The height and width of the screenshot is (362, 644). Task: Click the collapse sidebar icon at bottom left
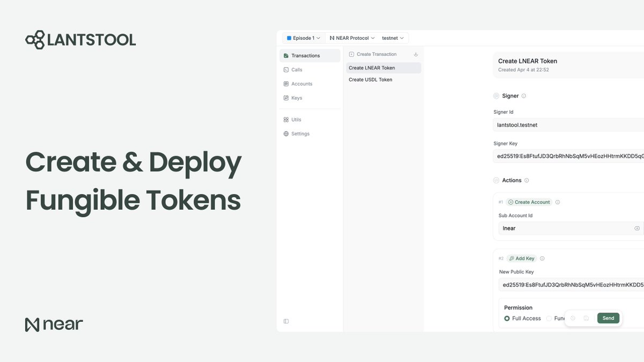pos(286,321)
